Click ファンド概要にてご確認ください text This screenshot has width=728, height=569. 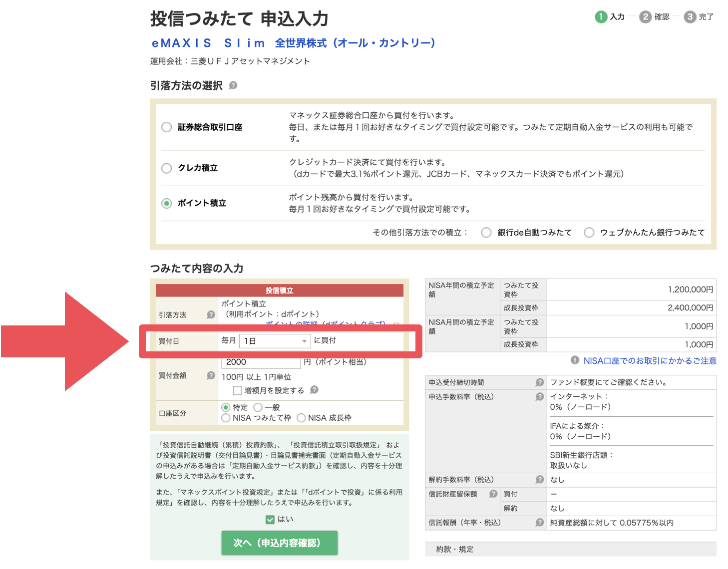click(x=608, y=382)
